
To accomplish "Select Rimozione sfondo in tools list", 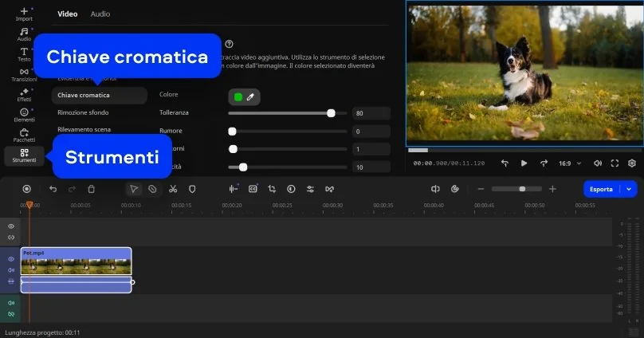I will click(83, 112).
